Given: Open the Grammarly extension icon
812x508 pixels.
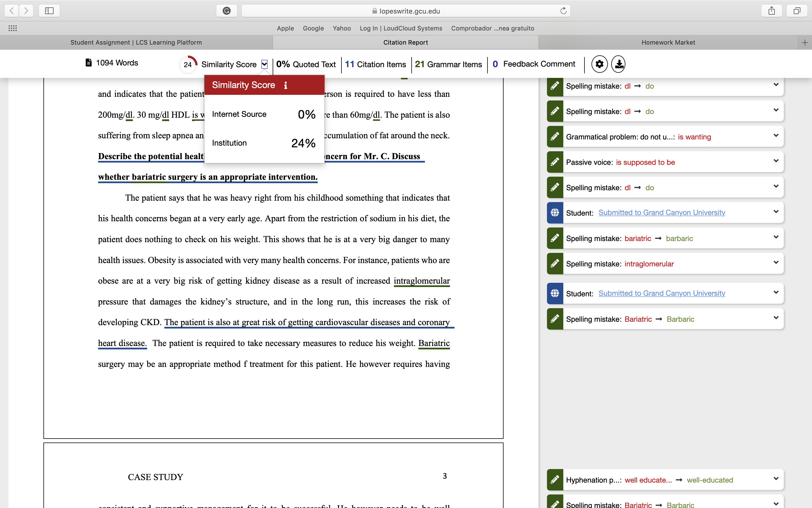Looking at the screenshot, I should (x=227, y=11).
